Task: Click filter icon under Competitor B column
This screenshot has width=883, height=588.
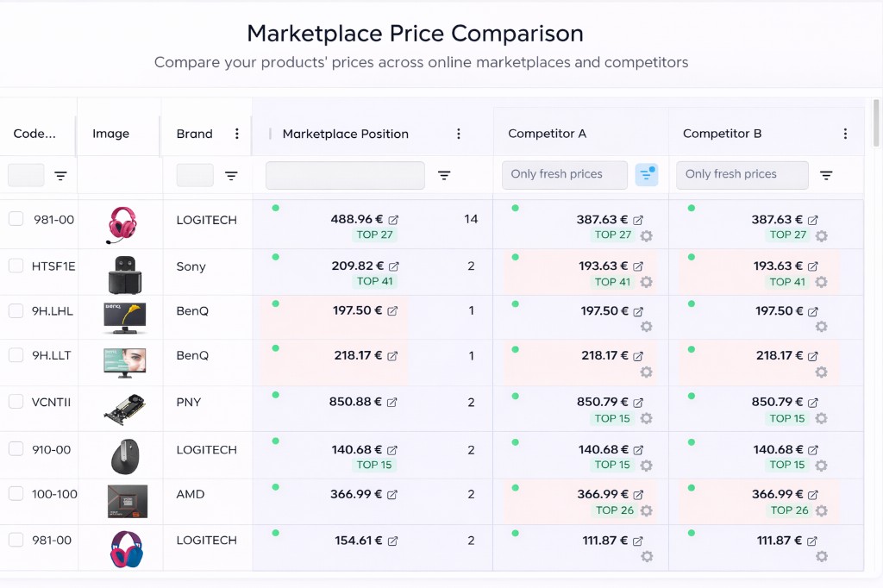Action: pyautogui.click(x=826, y=175)
